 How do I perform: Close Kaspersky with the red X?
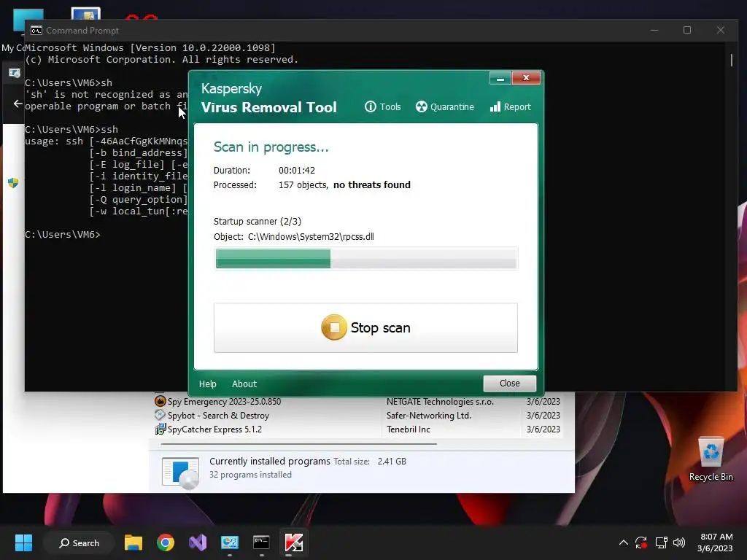click(x=526, y=78)
